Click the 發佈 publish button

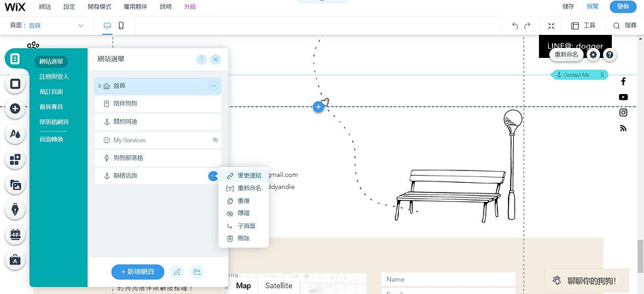click(x=623, y=7)
